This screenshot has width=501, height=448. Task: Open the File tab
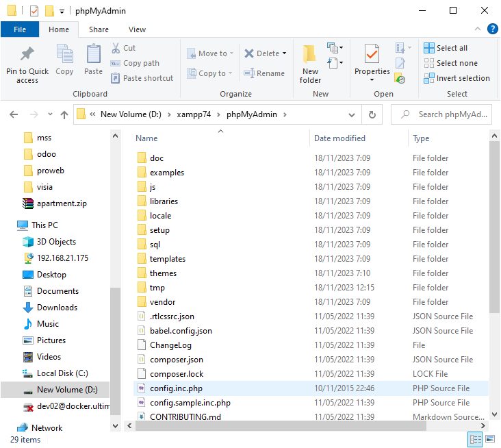pos(20,29)
